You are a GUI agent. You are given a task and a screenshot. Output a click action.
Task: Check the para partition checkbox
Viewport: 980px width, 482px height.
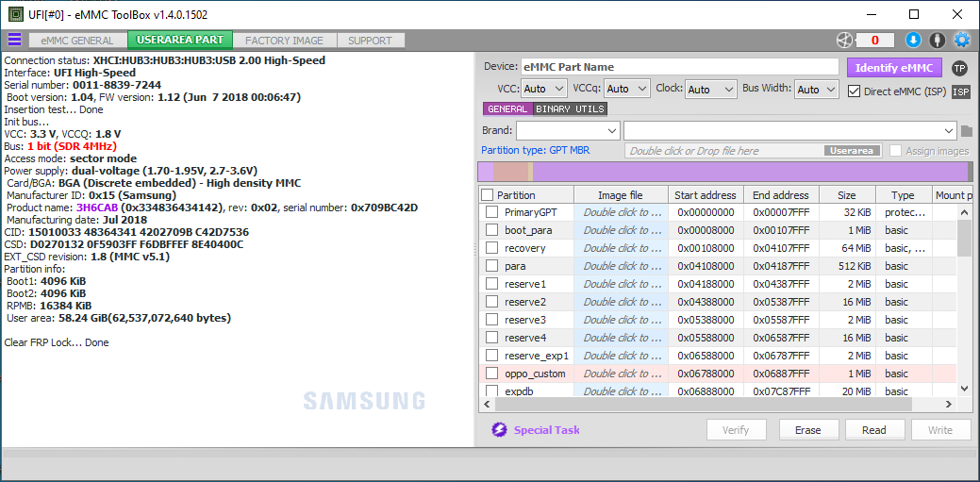(x=491, y=266)
